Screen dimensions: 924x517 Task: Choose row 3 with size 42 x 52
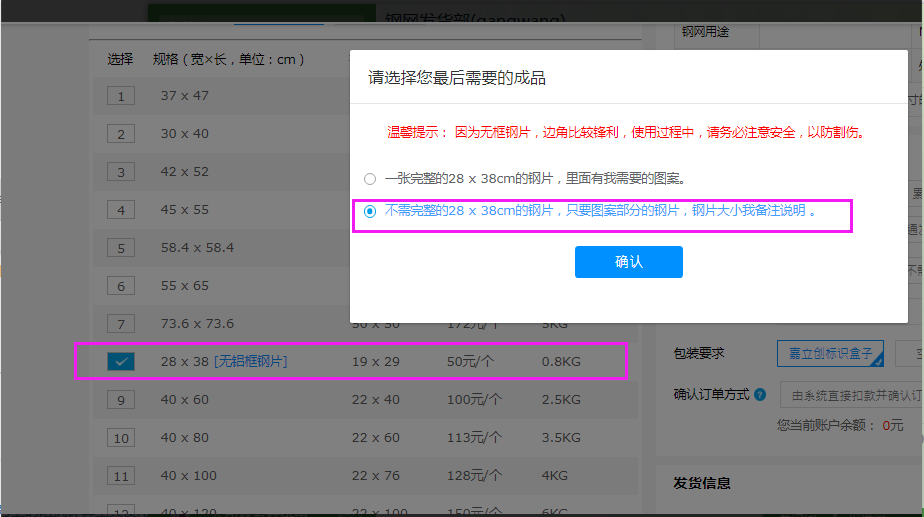click(x=121, y=172)
